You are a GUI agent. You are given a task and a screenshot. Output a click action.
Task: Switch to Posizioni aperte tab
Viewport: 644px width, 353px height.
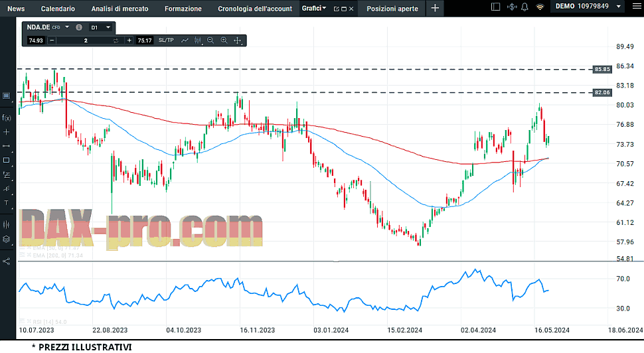point(392,9)
